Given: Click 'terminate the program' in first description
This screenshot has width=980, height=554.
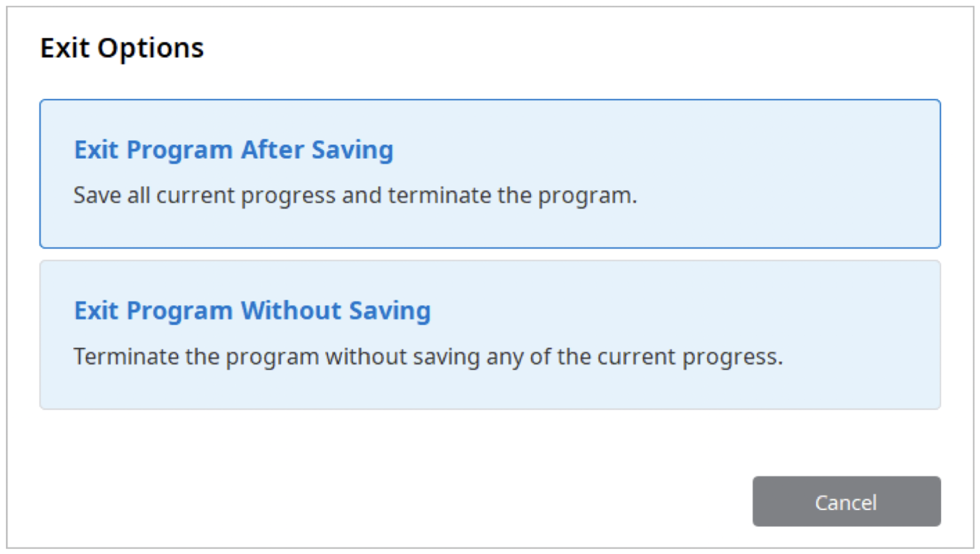Looking at the screenshot, I should point(512,195).
